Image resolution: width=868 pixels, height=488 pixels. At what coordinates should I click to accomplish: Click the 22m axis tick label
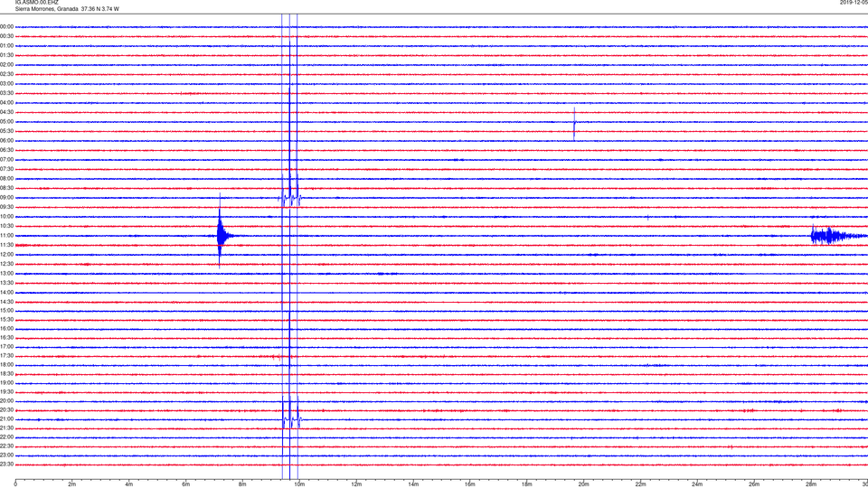pyautogui.click(x=640, y=484)
